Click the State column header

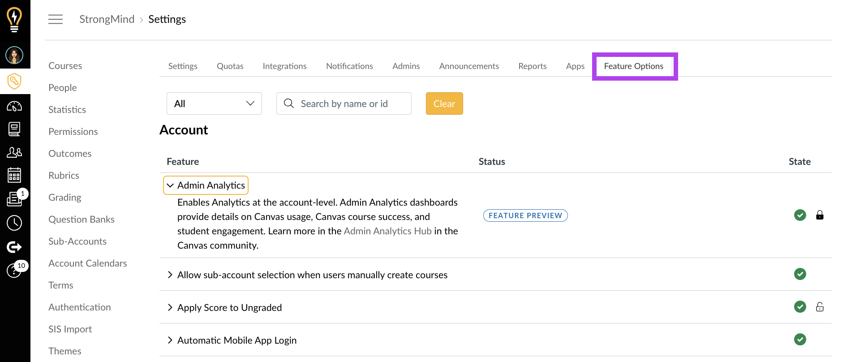(799, 161)
